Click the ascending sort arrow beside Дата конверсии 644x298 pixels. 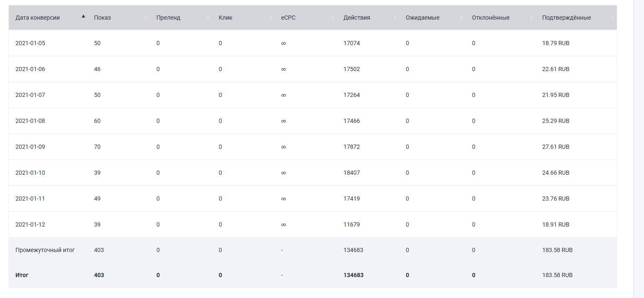click(x=83, y=17)
